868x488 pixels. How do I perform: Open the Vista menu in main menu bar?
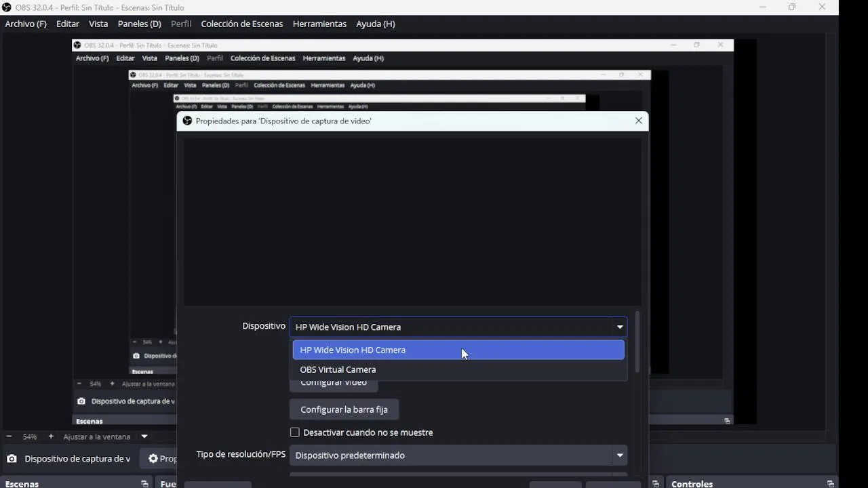pos(98,24)
